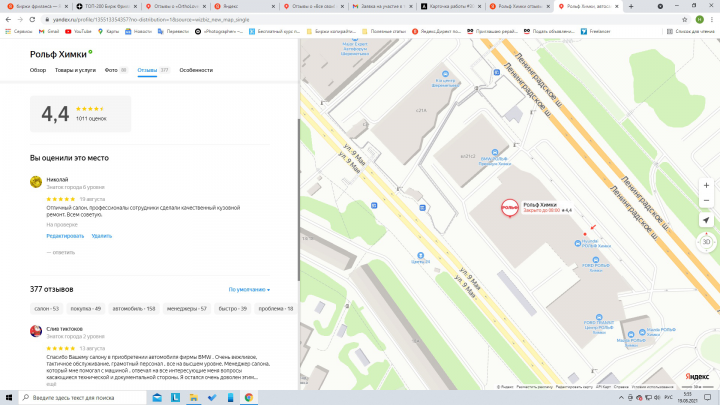Open the Обзор tab
The image size is (720, 405).
[x=38, y=70]
